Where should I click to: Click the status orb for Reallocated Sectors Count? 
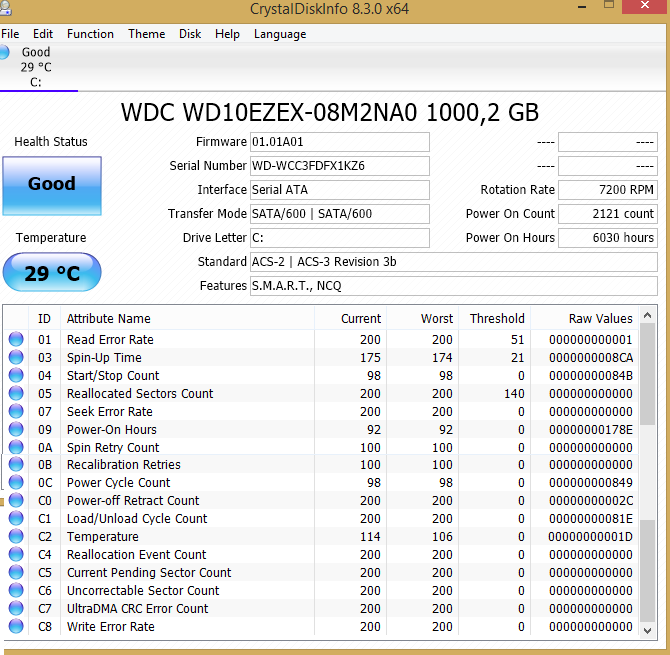click(x=16, y=393)
